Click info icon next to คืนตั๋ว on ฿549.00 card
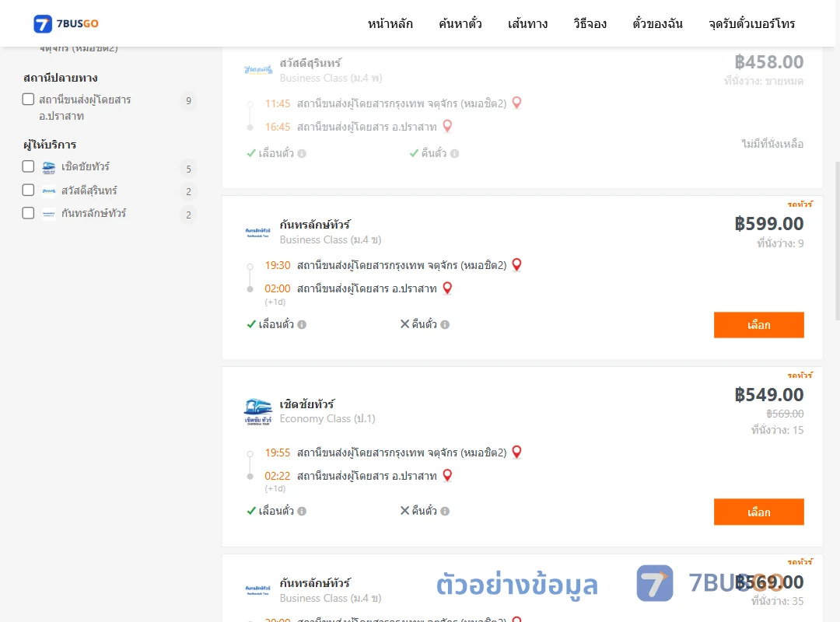Image resolution: width=840 pixels, height=622 pixels. pyautogui.click(x=445, y=511)
